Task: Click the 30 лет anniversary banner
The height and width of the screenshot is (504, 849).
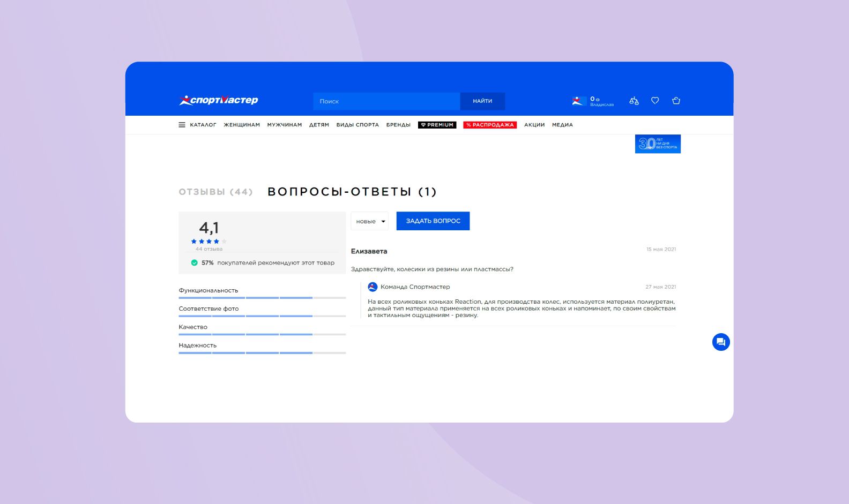Action: pyautogui.click(x=658, y=144)
